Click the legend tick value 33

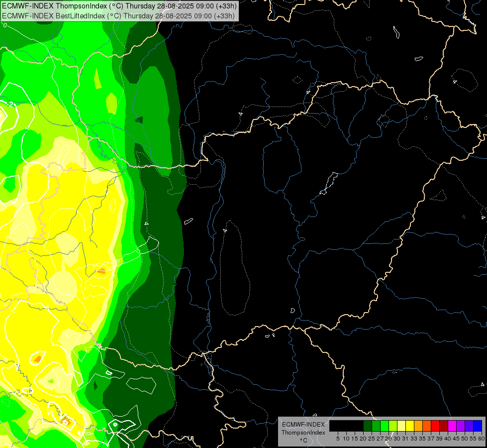[x=414, y=439]
